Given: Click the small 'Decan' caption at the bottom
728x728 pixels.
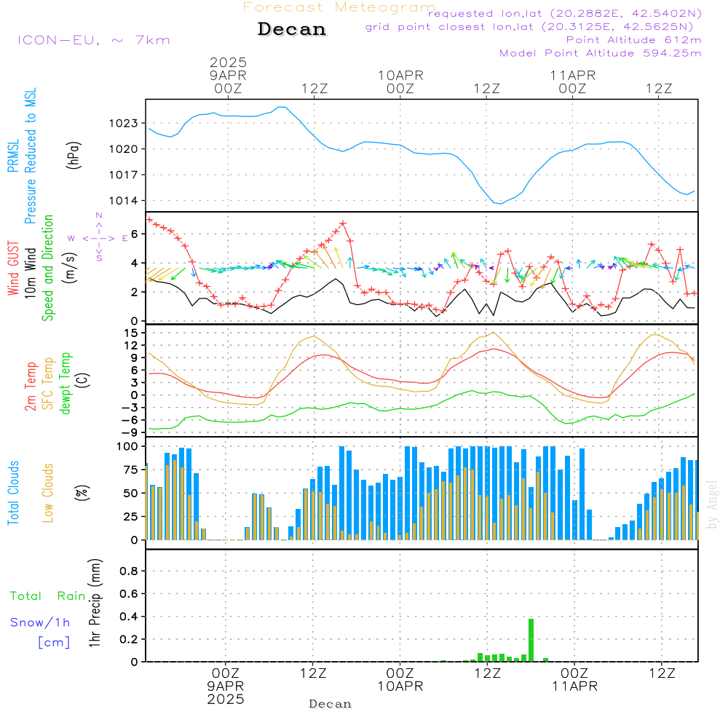Looking at the screenshot, I should coord(330,704).
